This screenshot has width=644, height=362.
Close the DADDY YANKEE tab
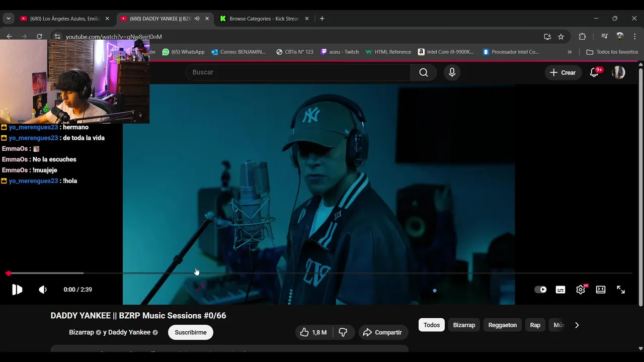[x=207, y=19]
